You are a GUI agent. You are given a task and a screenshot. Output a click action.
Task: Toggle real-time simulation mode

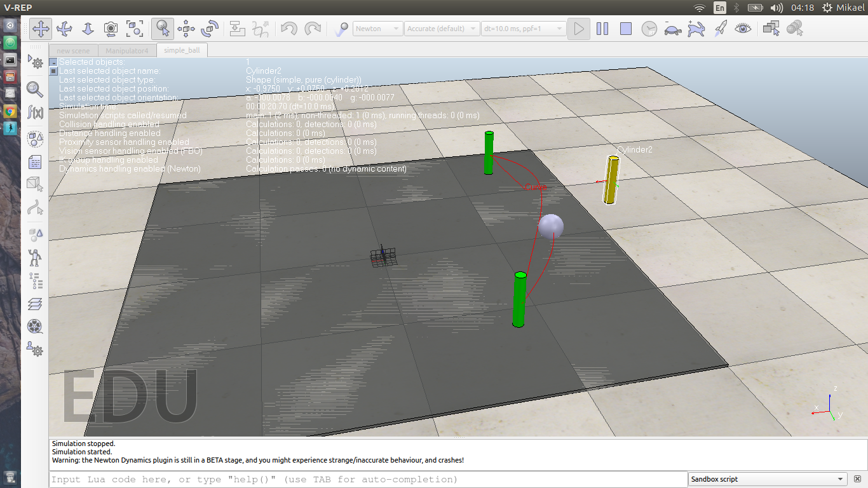tap(649, 28)
